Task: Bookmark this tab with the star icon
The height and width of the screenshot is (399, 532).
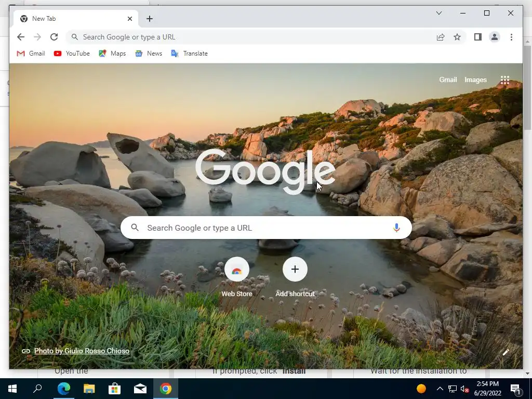Action: pos(457,37)
